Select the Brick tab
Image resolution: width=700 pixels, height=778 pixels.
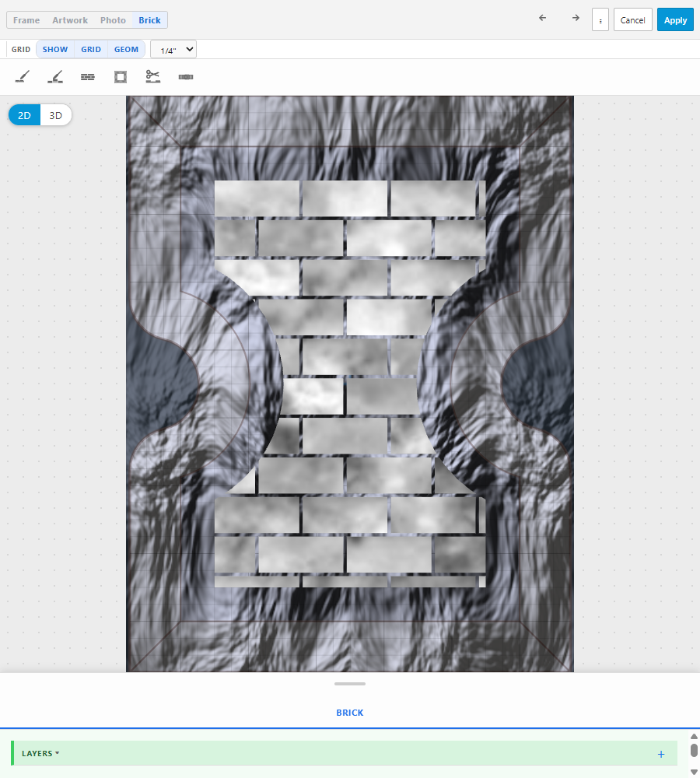pos(149,20)
